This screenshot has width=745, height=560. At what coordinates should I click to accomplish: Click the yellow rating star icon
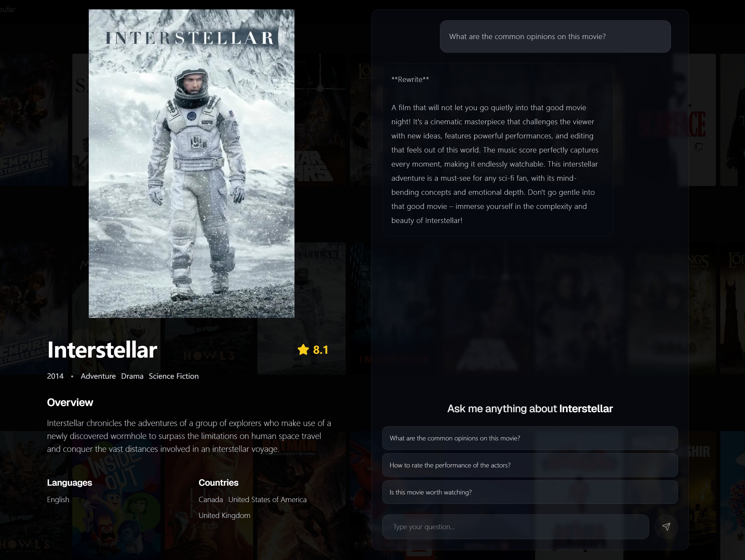coord(303,350)
